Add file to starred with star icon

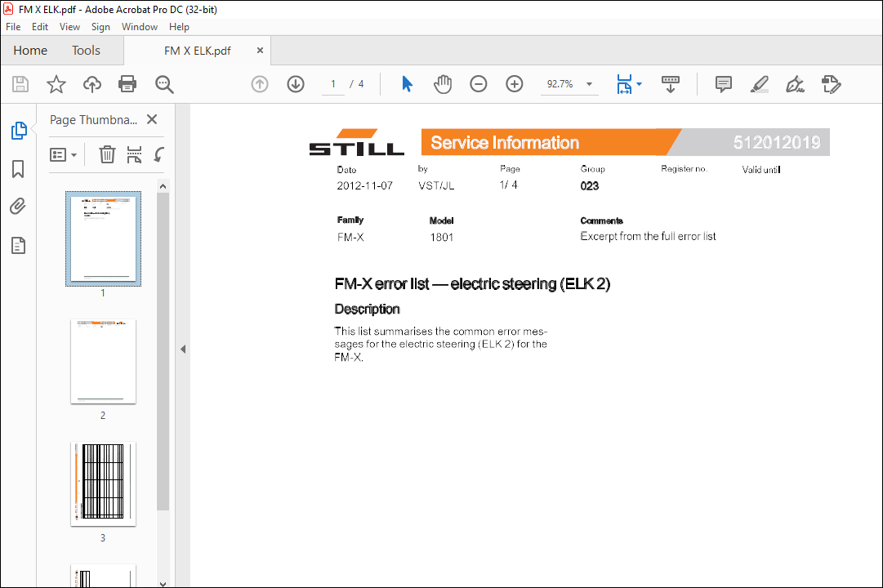[x=56, y=84]
